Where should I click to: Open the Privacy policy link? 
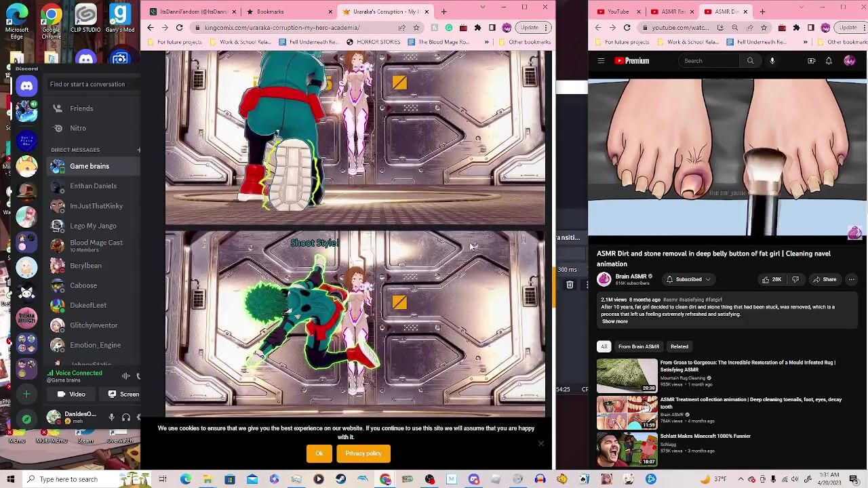(x=363, y=453)
